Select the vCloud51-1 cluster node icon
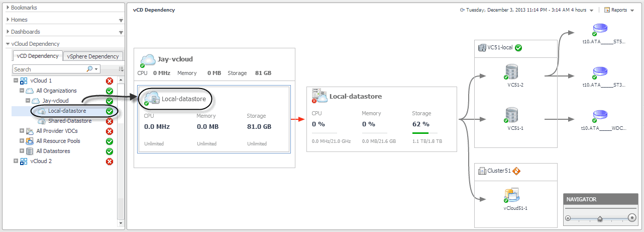Screen dimensions: 644x232 [511, 196]
